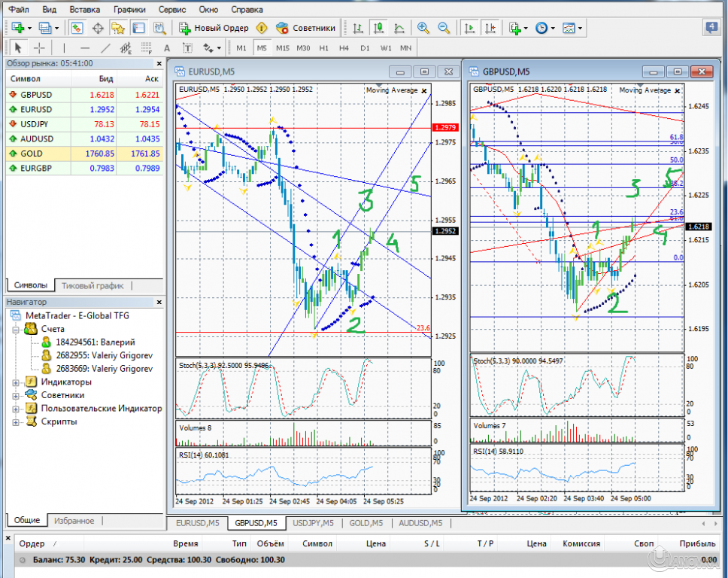
Task: Open the Сервис menu
Action: (x=172, y=10)
